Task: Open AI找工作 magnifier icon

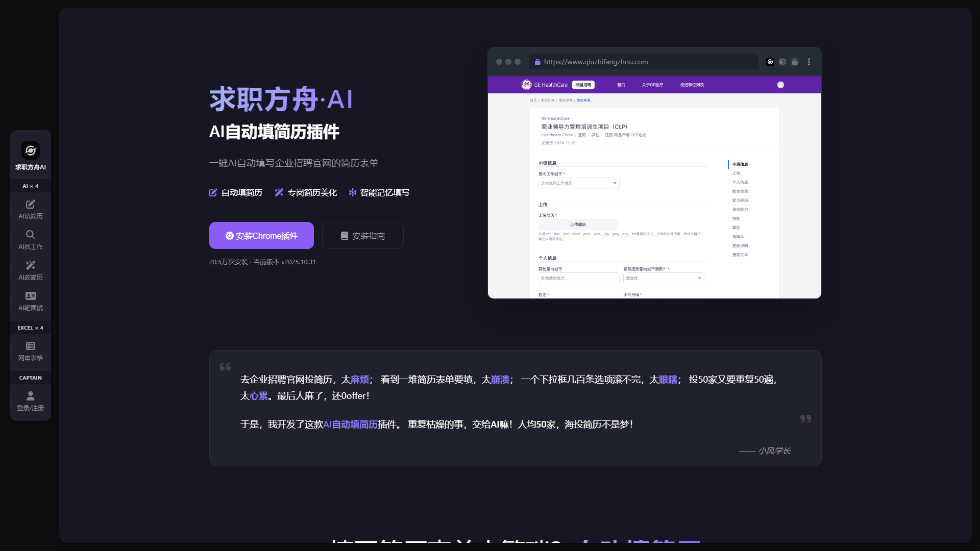Action: pyautogui.click(x=31, y=235)
